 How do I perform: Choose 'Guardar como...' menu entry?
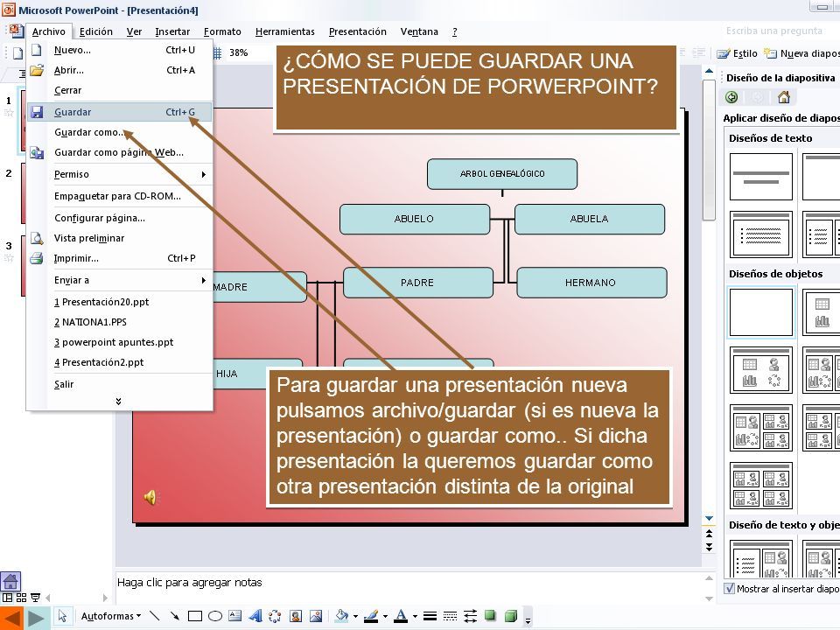(120, 132)
